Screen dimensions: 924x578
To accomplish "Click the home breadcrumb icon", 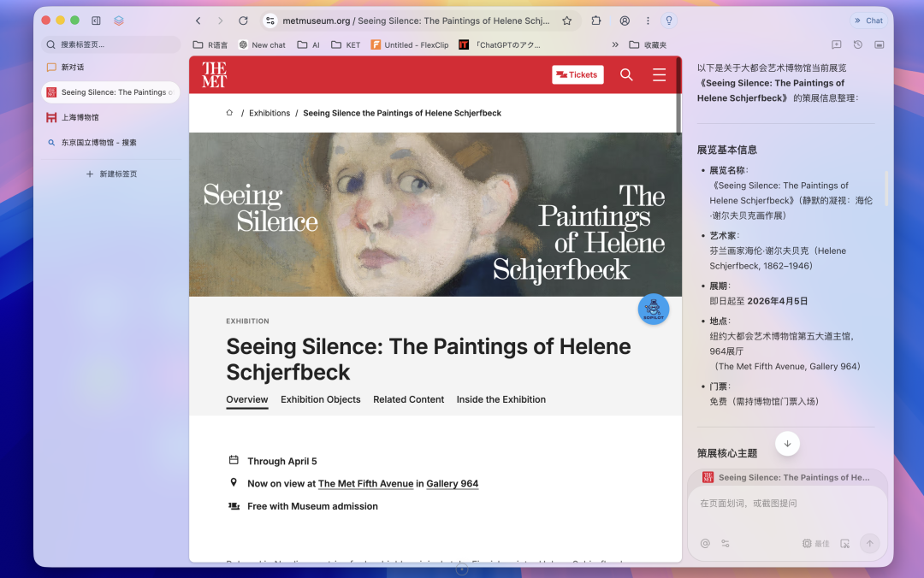I will point(229,113).
